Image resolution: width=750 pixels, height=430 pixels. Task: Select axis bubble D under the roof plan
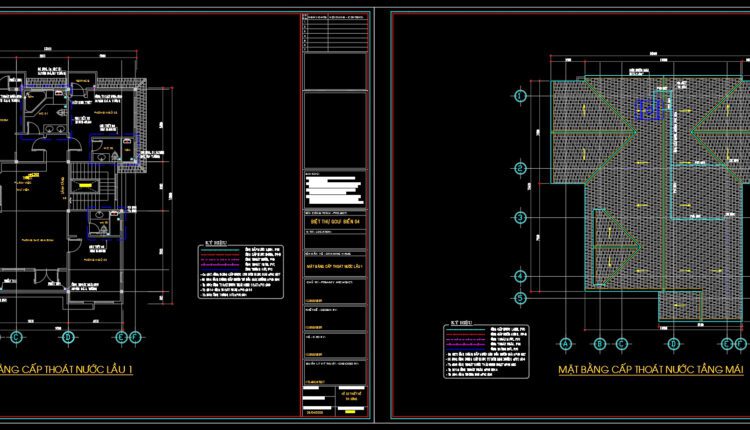pos(673,344)
